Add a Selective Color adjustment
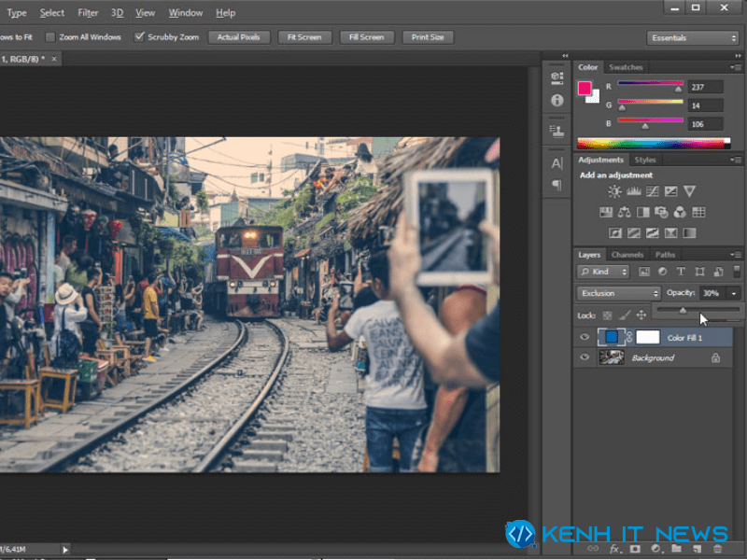 (670, 232)
